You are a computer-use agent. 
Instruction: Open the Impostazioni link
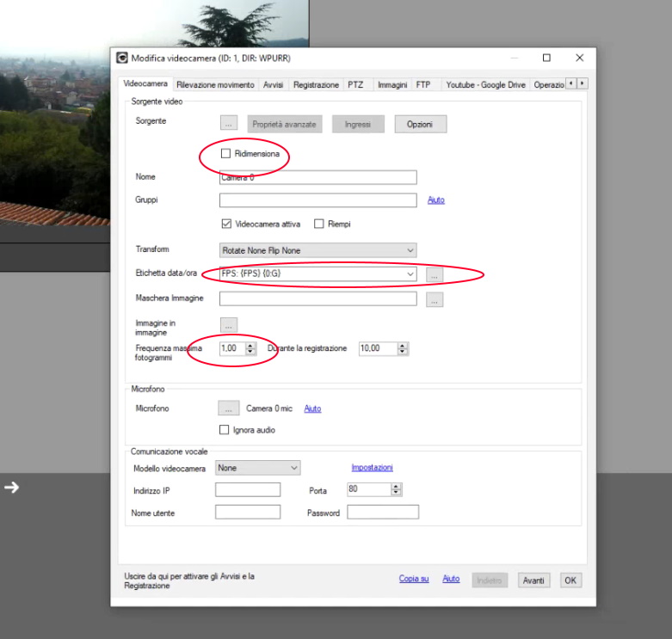(x=372, y=468)
